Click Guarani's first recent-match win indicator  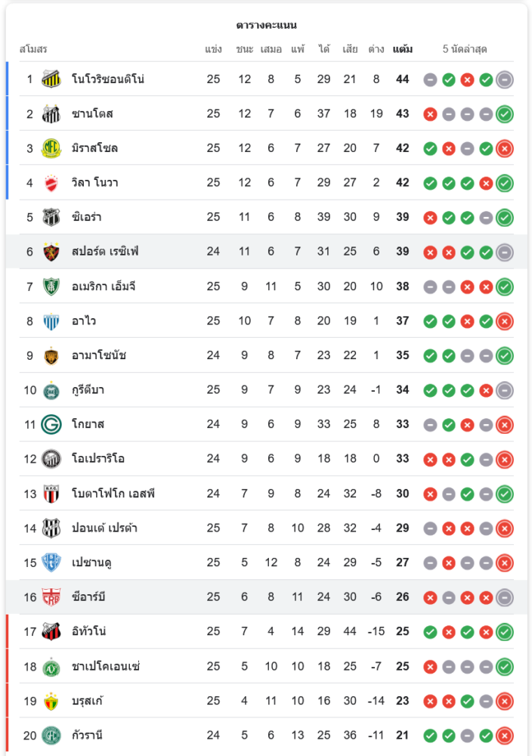[431, 735]
